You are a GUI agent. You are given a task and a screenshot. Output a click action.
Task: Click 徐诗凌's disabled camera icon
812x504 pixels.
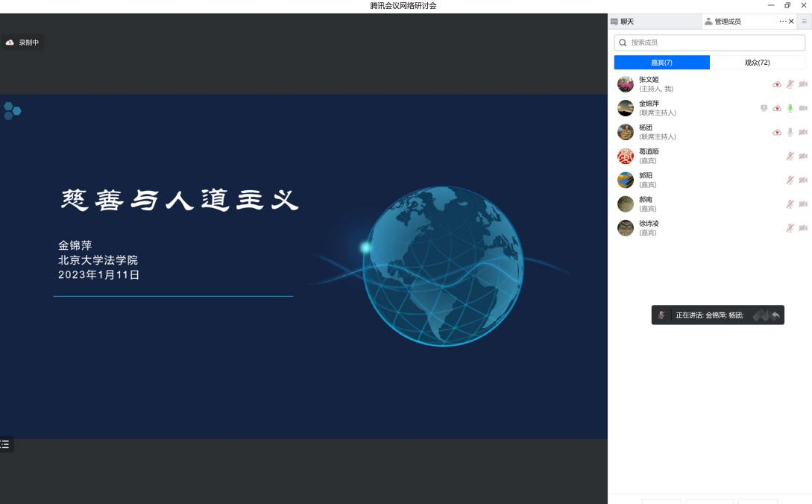pyautogui.click(x=803, y=227)
